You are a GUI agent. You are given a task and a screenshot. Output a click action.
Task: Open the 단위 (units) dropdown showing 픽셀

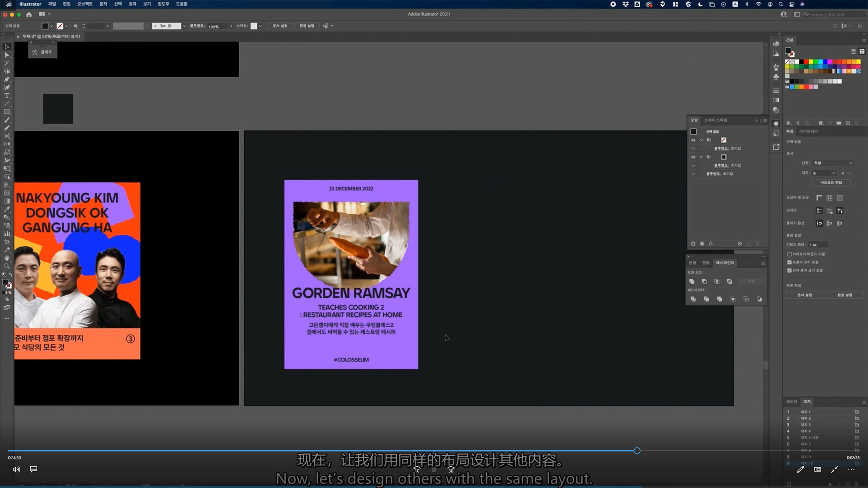tap(832, 163)
